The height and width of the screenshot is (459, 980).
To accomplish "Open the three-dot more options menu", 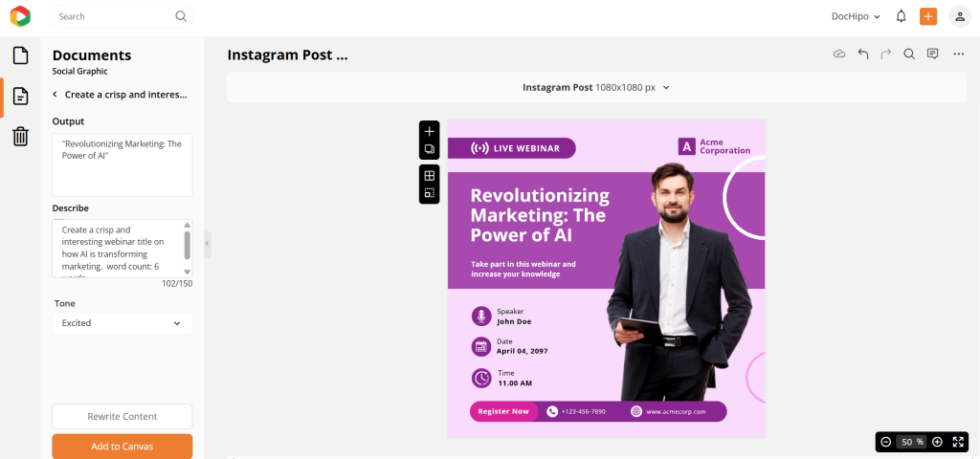I will point(958,55).
